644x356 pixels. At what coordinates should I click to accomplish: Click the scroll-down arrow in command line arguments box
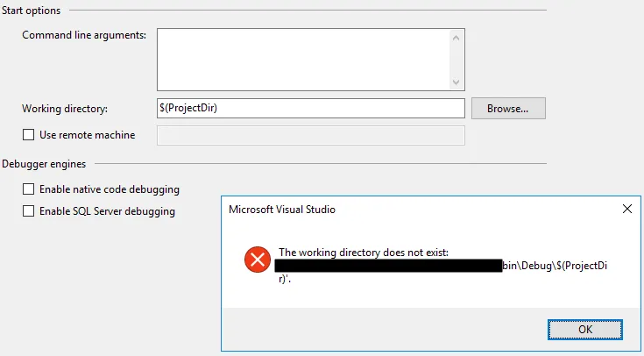pyautogui.click(x=456, y=82)
